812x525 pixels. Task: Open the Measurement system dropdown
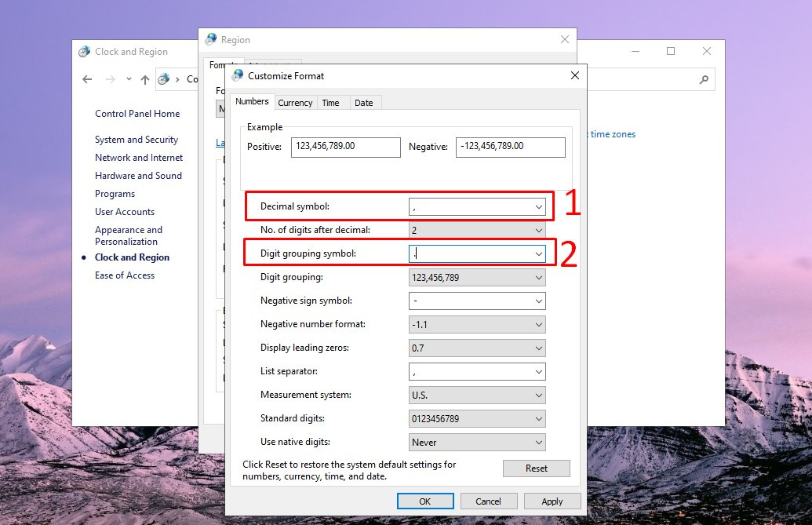pos(539,395)
